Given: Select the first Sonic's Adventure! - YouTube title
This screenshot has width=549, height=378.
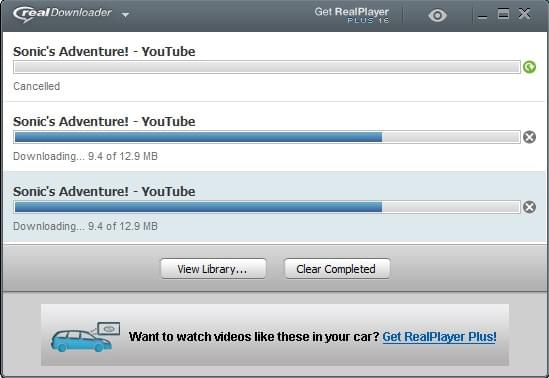Looking at the screenshot, I should (104, 51).
